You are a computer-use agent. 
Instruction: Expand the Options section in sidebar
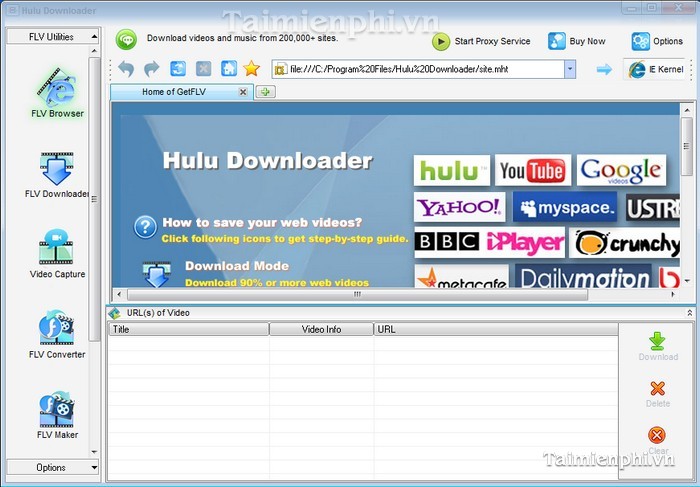click(x=53, y=467)
